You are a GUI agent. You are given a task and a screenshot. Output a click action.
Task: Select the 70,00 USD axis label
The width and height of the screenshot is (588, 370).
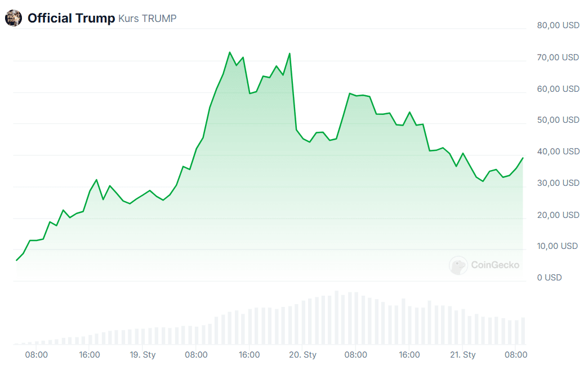[558, 57]
